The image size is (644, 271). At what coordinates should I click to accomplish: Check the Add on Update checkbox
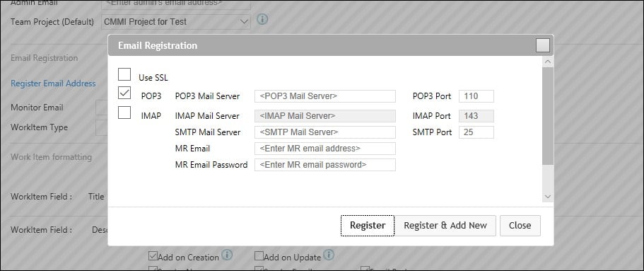point(259,257)
